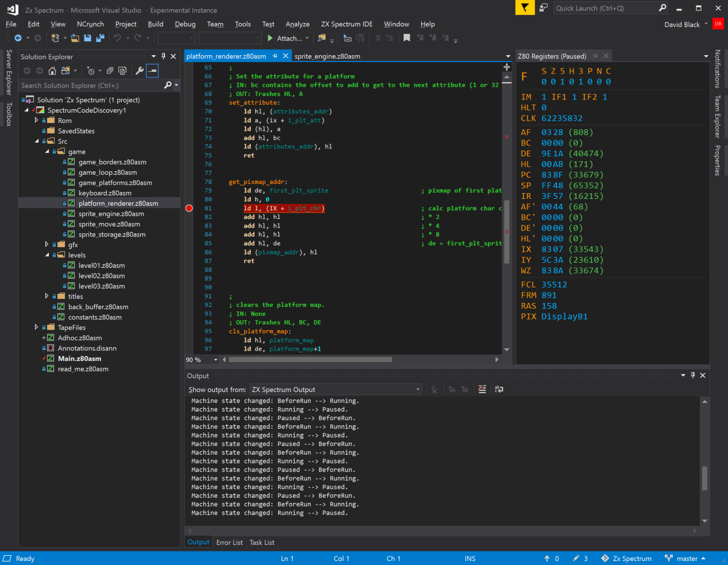Toggle pin on platform_renderer.z80asm tab

click(x=275, y=56)
